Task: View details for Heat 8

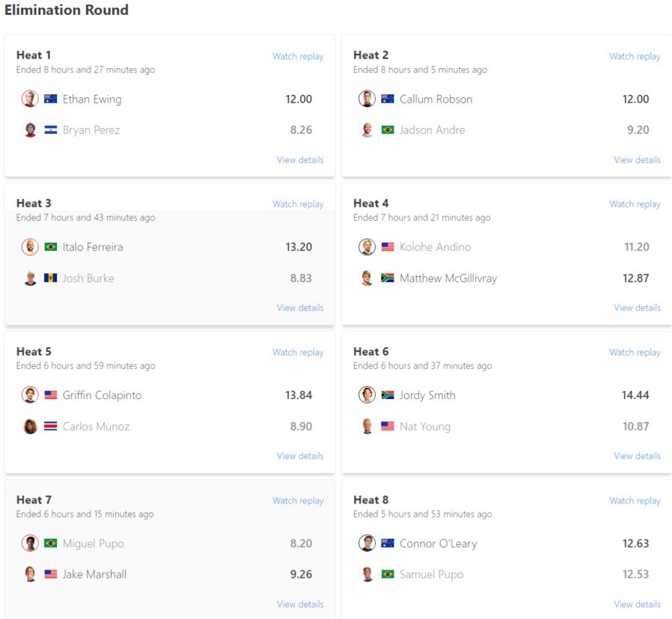Action: pyautogui.click(x=637, y=604)
